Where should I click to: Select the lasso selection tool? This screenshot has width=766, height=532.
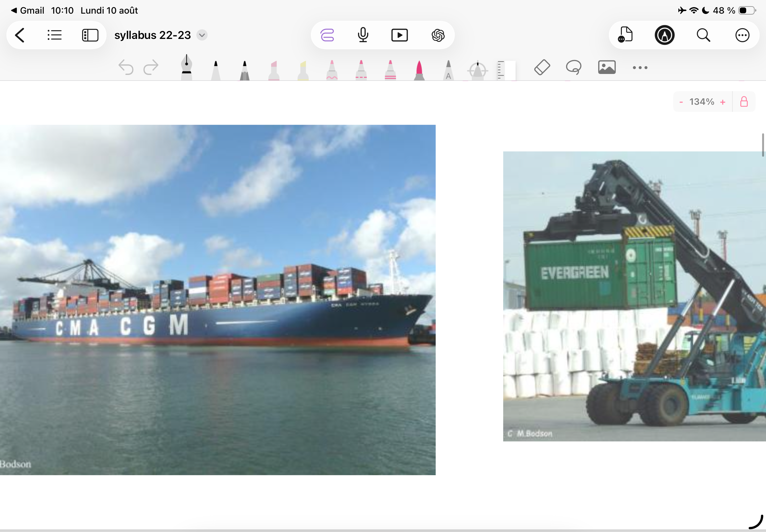[574, 67]
